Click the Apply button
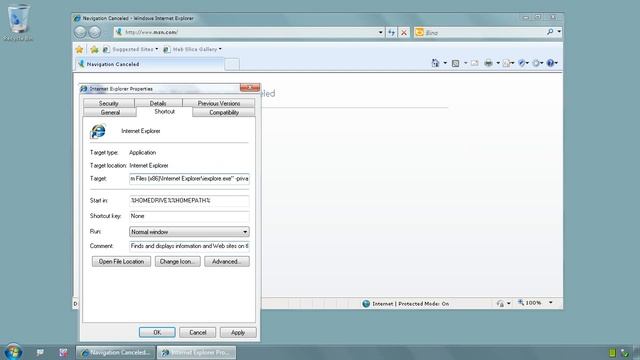This screenshot has width=640, height=360. (x=238, y=333)
